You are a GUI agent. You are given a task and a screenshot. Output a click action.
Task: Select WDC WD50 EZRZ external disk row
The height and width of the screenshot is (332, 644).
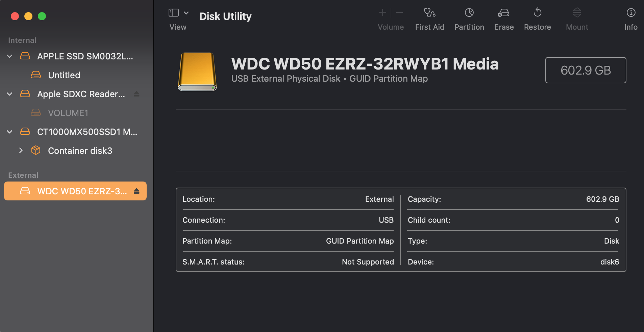(x=75, y=191)
